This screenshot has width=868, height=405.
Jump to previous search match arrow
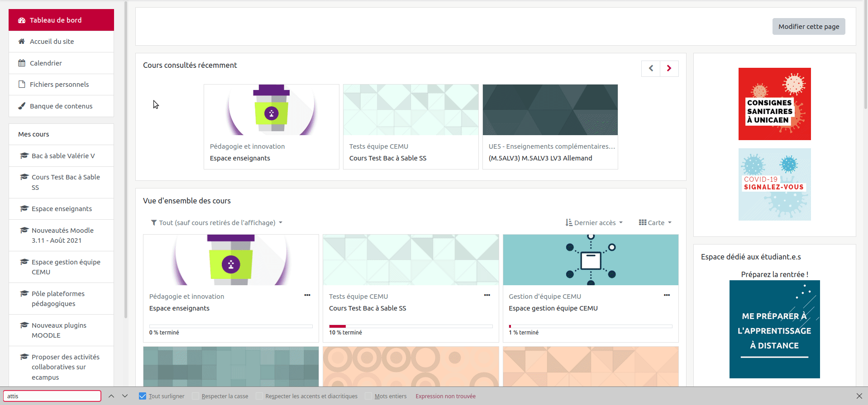point(111,396)
